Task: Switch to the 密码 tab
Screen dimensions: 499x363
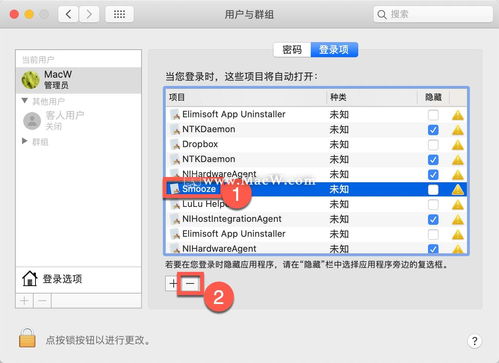Action: [292, 50]
